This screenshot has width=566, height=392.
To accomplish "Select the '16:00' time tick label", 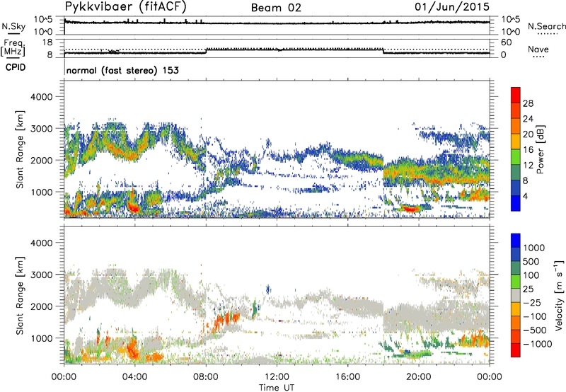I will click(347, 377).
